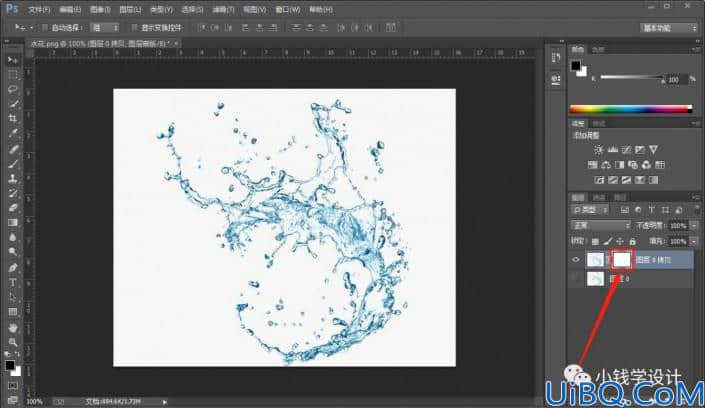This screenshot has width=705, height=408.
Task: Pick a color from the spectrum ramp
Action: [631, 109]
